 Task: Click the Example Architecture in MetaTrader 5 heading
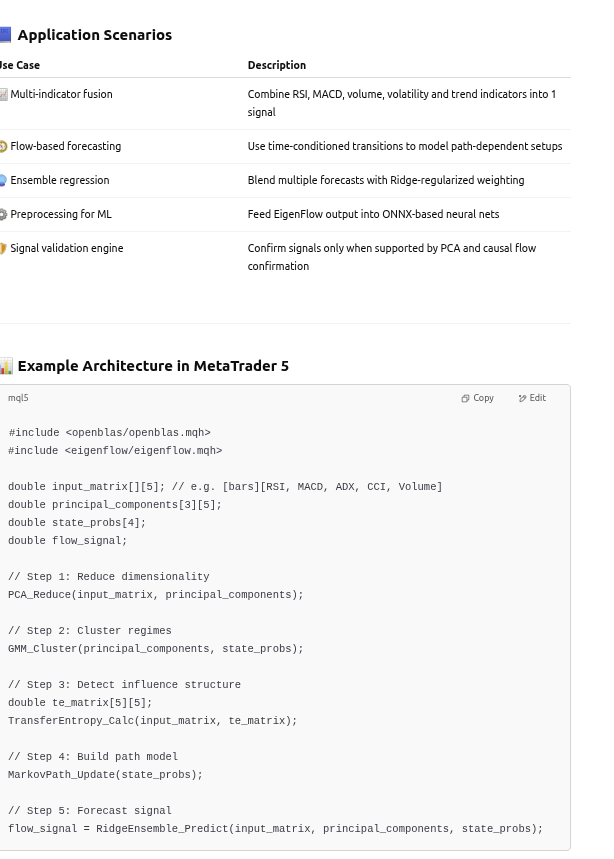pos(153,366)
